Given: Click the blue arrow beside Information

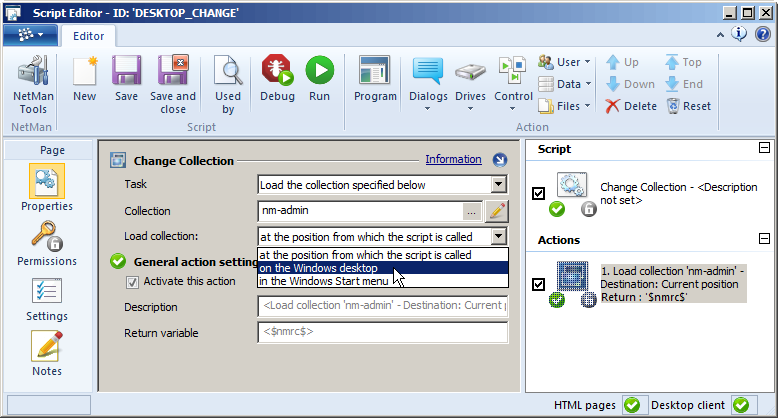Looking at the screenshot, I should pyautogui.click(x=500, y=160).
